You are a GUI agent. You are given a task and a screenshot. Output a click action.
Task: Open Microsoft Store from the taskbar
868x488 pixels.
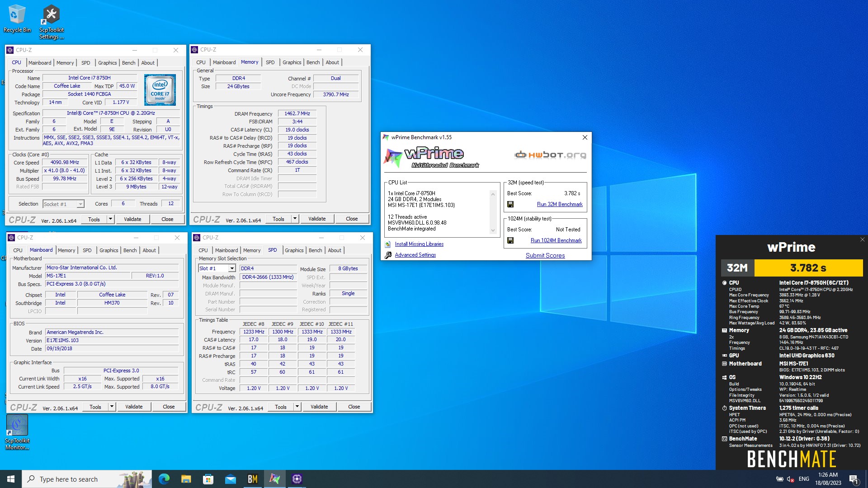[x=208, y=479]
